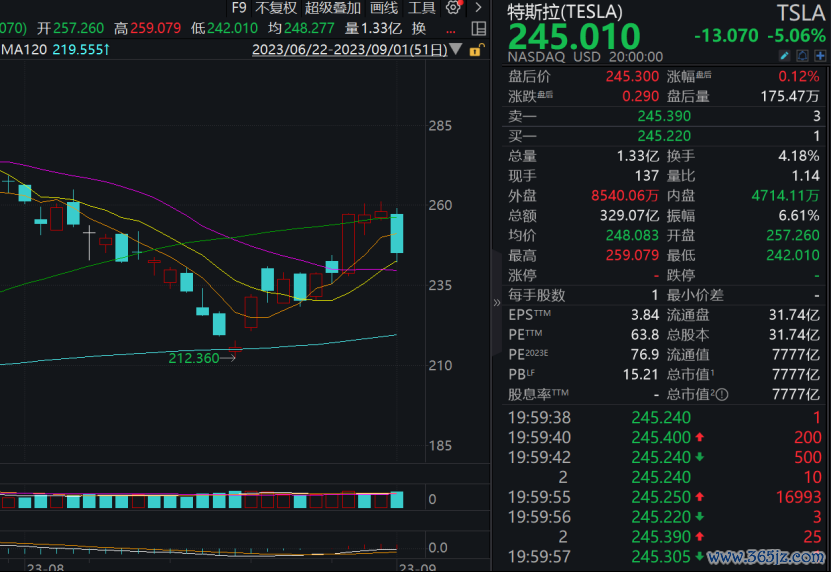Open the 工具 tools menu
831x572 pixels.
(421, 7)
